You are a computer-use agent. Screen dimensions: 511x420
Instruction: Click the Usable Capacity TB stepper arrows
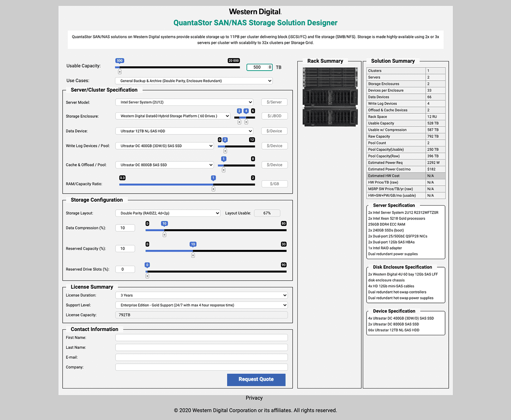(270, 67)
